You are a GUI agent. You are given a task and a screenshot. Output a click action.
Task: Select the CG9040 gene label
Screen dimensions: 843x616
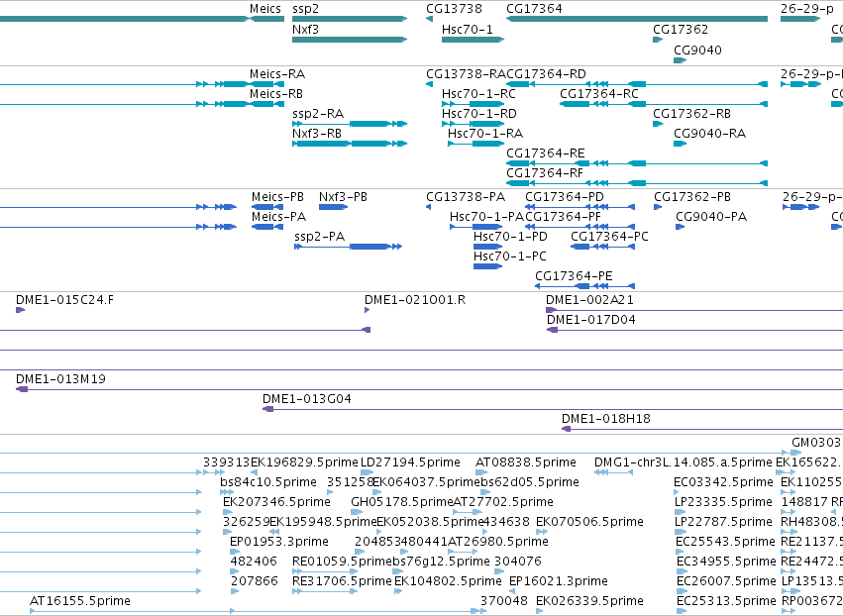point(697,50)
